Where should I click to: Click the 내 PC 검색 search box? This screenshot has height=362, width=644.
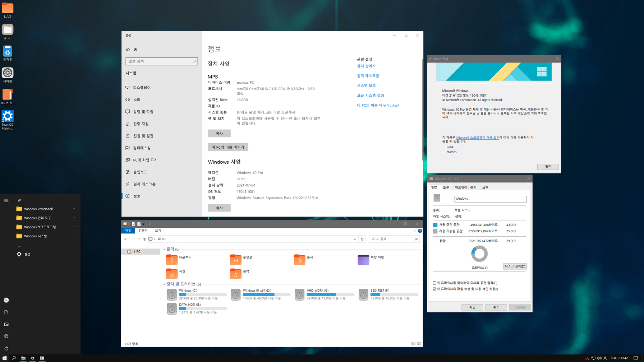point(394,239)
